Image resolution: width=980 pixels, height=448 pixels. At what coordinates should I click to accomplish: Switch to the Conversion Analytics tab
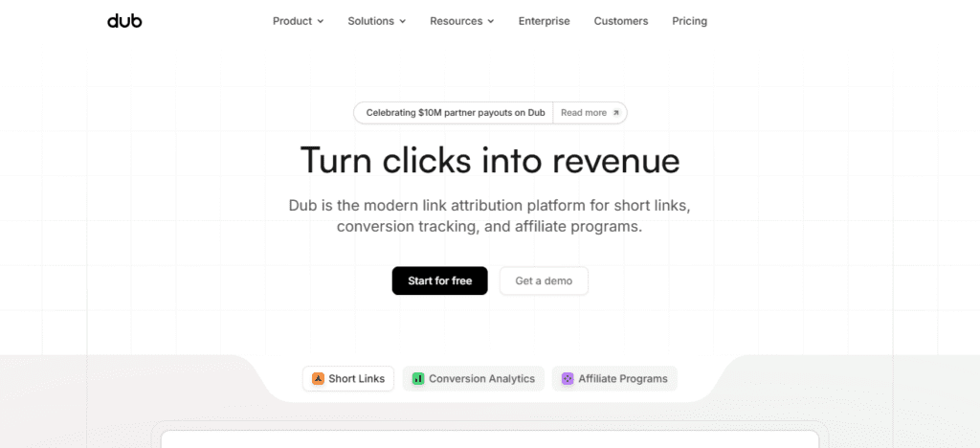(x=473, y=379)
